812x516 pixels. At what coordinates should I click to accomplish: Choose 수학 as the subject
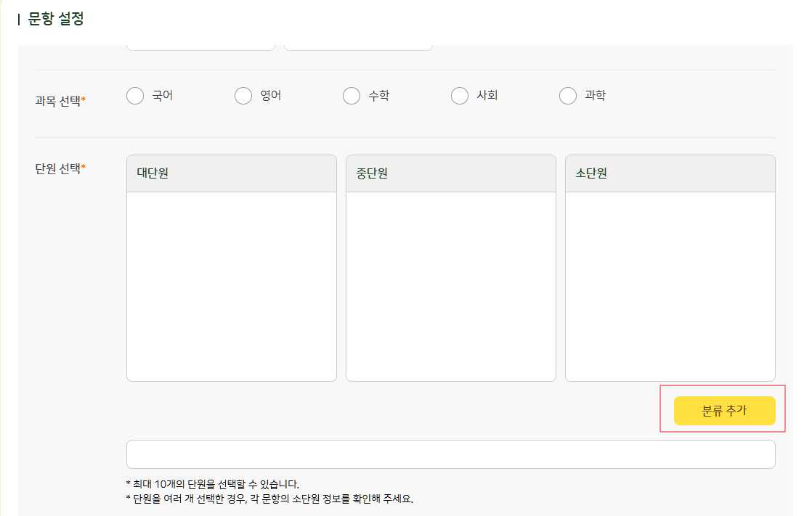point(352,96)
